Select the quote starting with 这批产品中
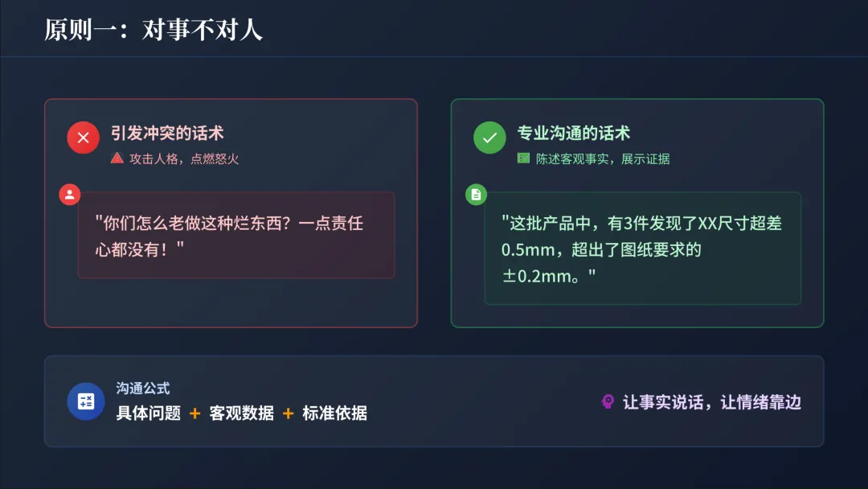Viewport: 868px width, 489px height. click(x=641, y=249)
